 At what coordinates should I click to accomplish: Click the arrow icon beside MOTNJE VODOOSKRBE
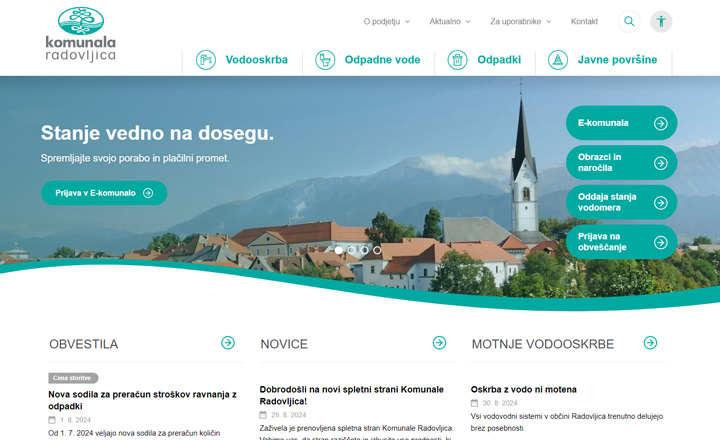coord(650,343)
